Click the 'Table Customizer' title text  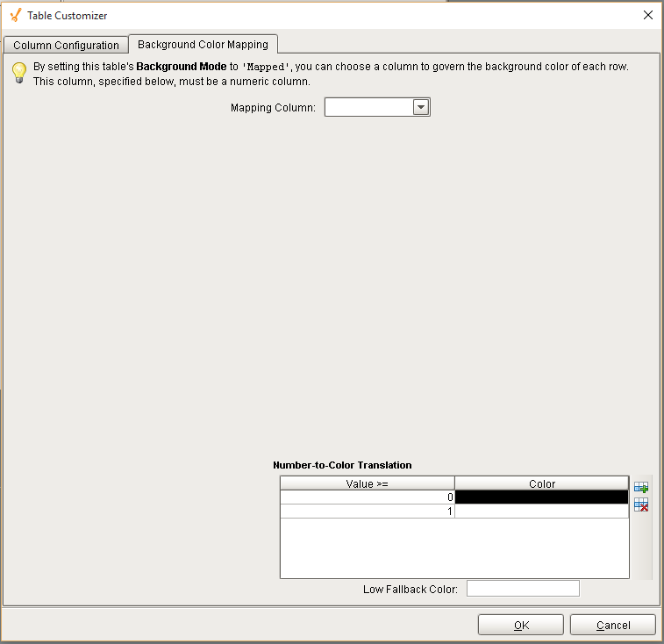tap(68, 16)
